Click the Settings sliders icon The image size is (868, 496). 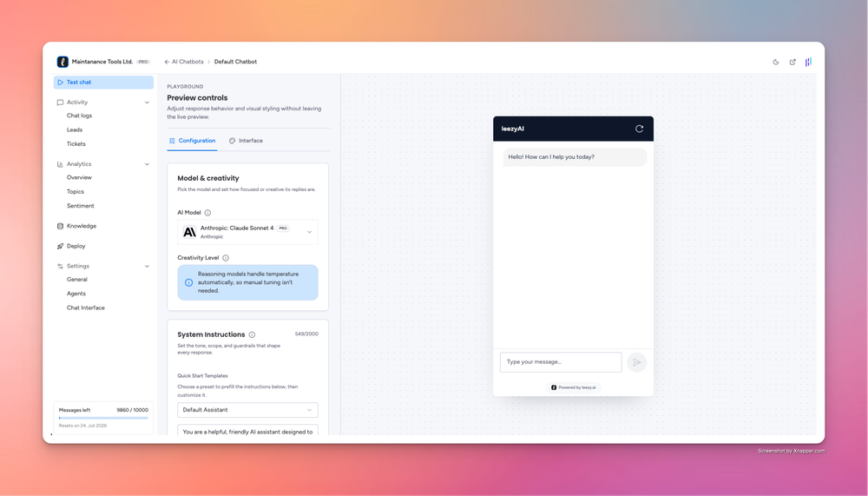click(60, 266)
